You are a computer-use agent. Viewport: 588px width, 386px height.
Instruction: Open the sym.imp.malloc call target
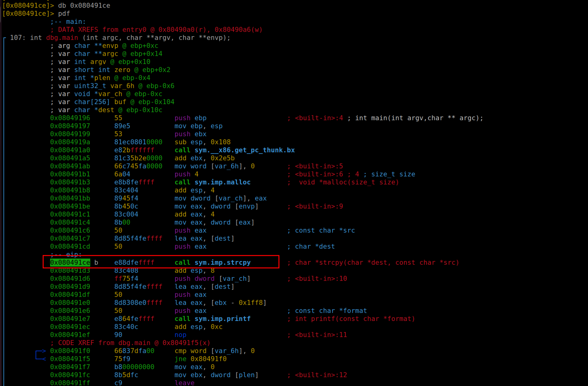(x=222, y=182)
